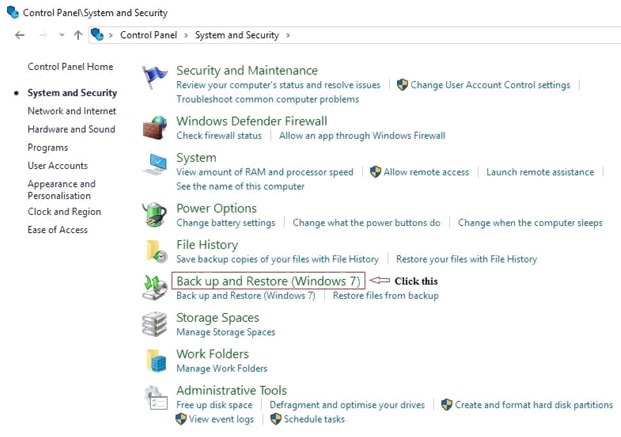Select Control Panel in the address breadcrumb
621x437 pixels.
point(149,35)
